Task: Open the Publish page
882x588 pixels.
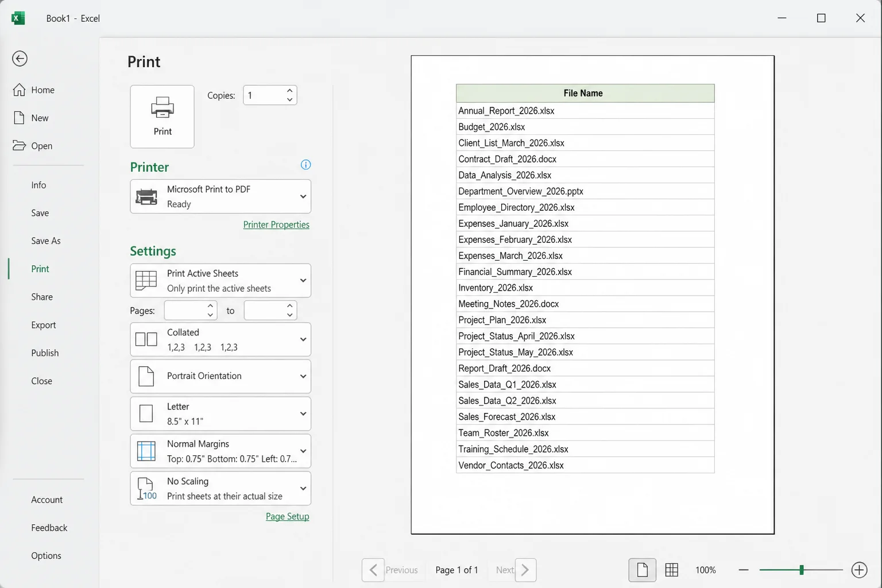Action: tap(45, 353)
